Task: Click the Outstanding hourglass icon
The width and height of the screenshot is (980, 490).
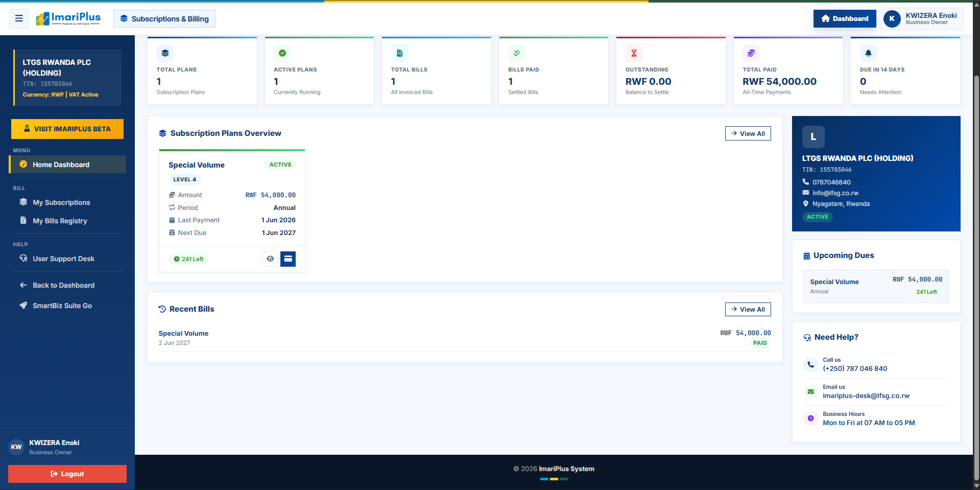Action: (x=634, y=53)
